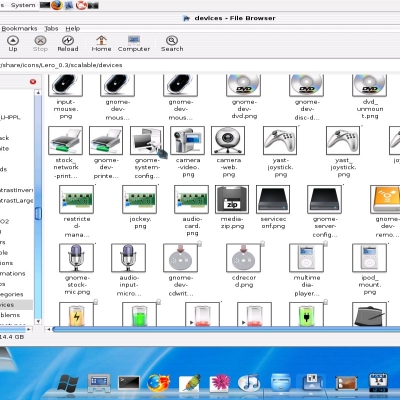Select sidebar tree item ending 'mations'
This screenshot has width=400, height=400.
pyautogui.click(x=13, y=273)
